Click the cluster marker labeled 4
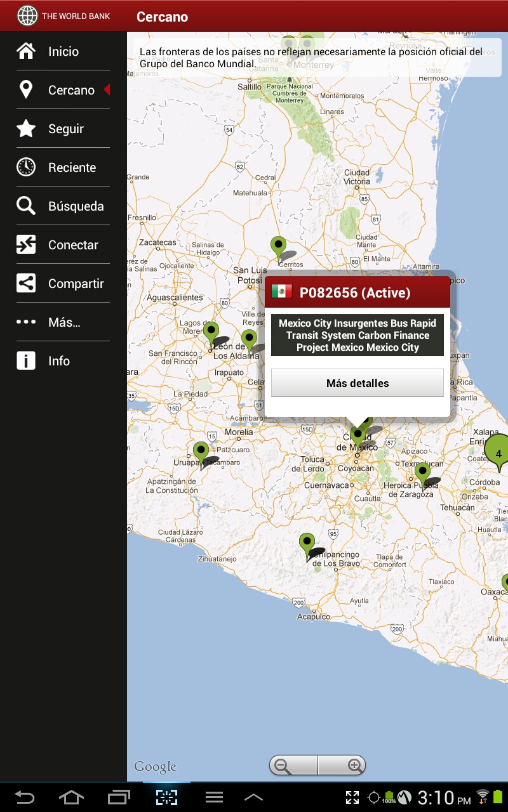508x812 pixels. [498, 450]
